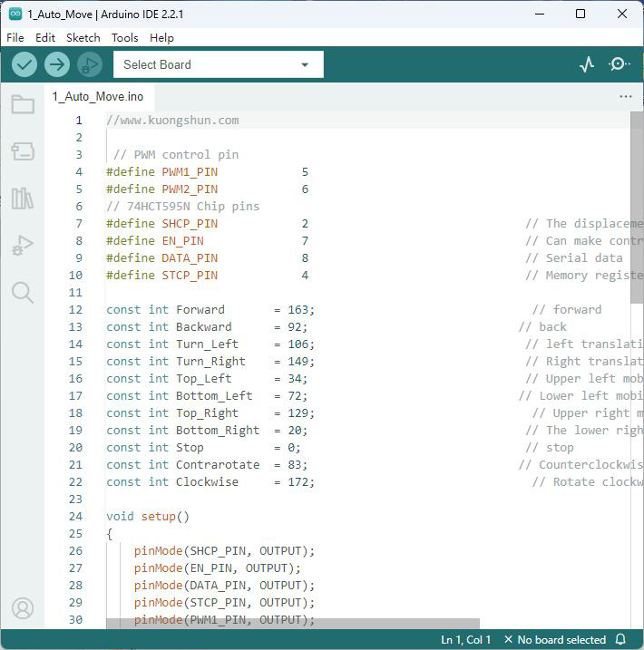Click the Stop constant name
This screenshot has width=644, height=650.
[x=190, y=448]
